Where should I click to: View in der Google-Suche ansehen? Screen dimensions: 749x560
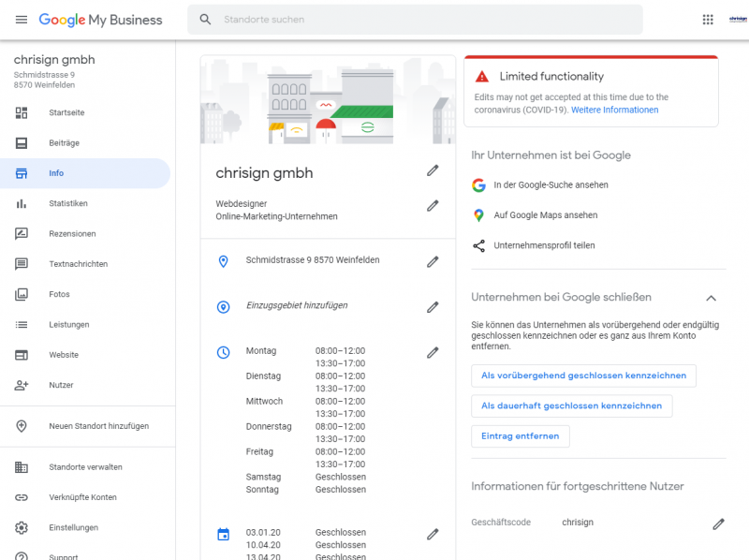click(x=551, y=184)
